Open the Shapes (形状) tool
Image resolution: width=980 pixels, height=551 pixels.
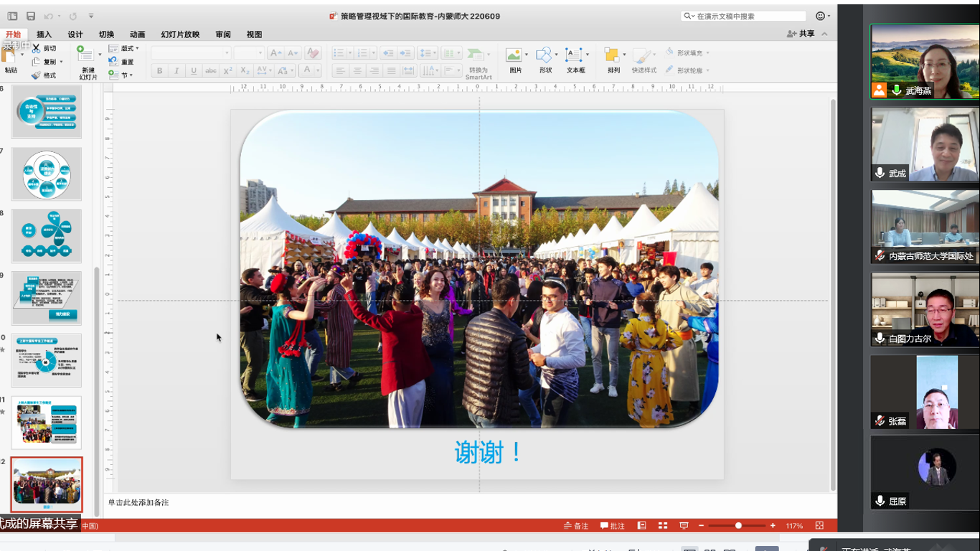(545, 60)
